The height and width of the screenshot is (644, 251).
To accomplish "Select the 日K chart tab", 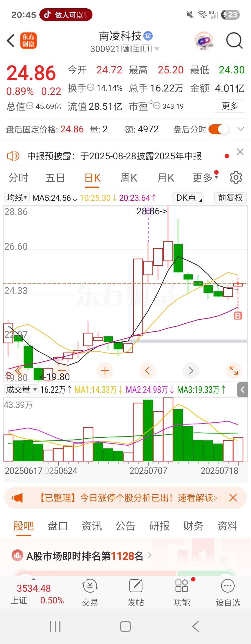I will point(92,178).
